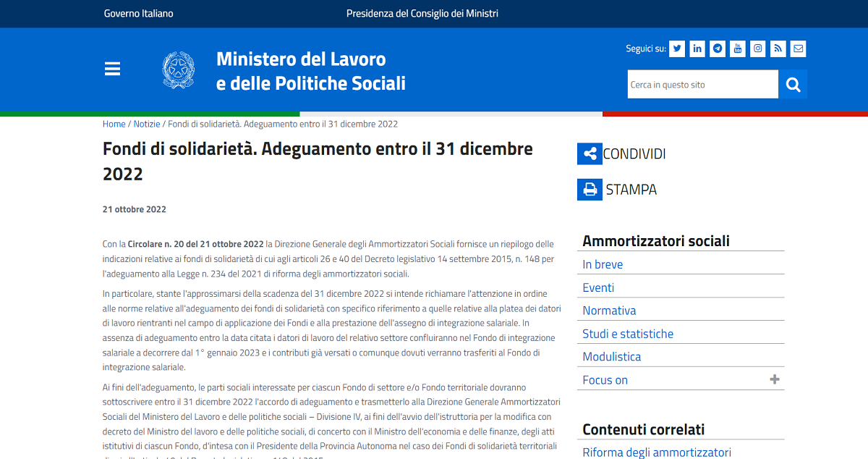Go to the YouTube channel icon
The image size is (868, 459).
738,49
